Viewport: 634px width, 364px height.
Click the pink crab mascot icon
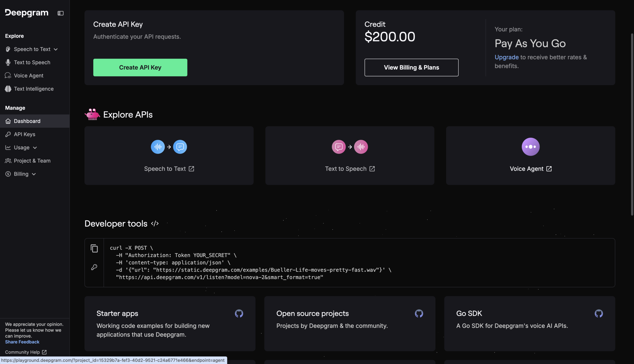tap(92, 114)
